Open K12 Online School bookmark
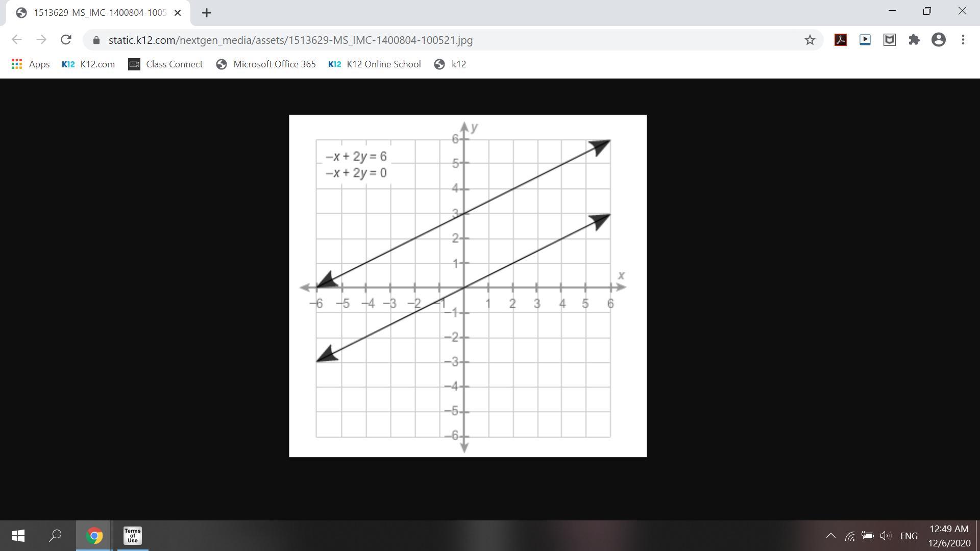Viewport: 980px width, 551px height. point(375,64)
